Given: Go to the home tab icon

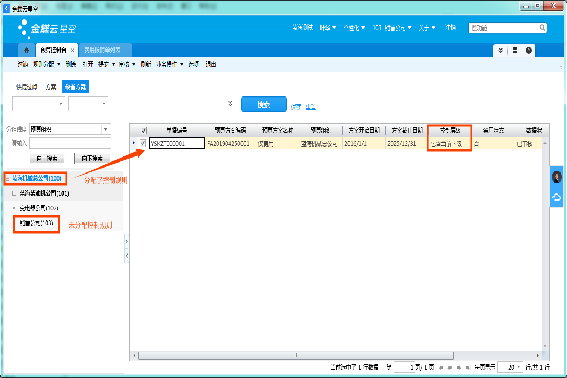Looking at the screenshot, I should (x=26, y=50).
